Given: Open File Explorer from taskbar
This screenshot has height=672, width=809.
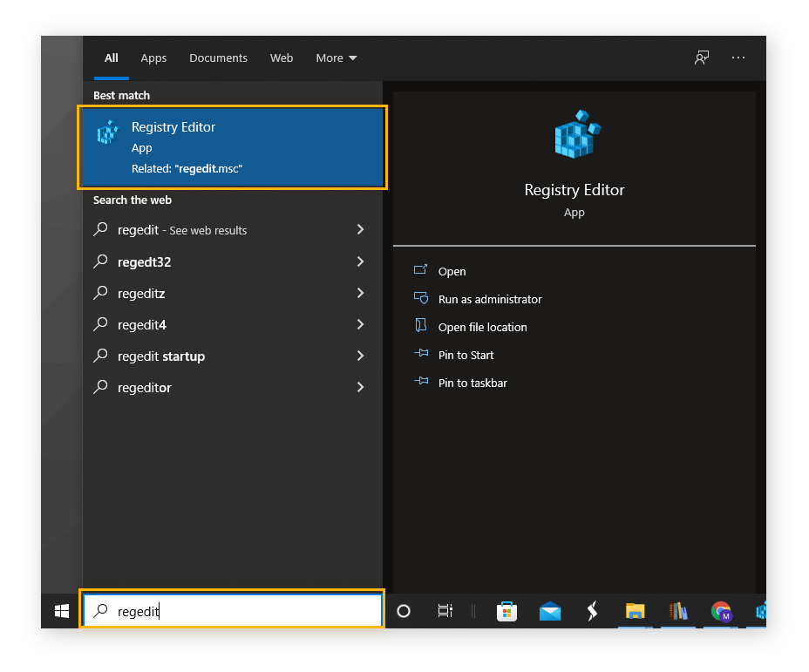Looking at the screenshot, I should pos(635,611).
